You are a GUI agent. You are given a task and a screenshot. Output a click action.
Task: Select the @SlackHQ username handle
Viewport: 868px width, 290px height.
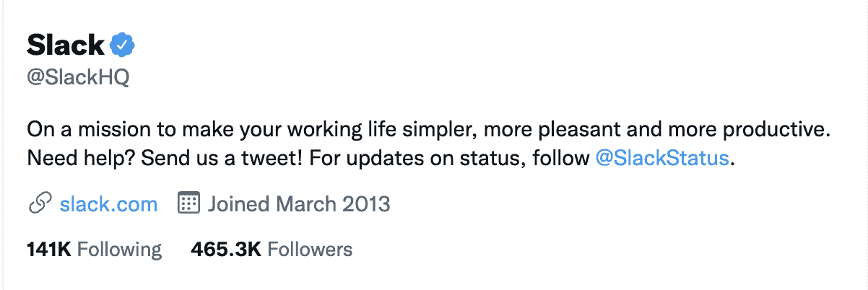[x=78, y=78]
